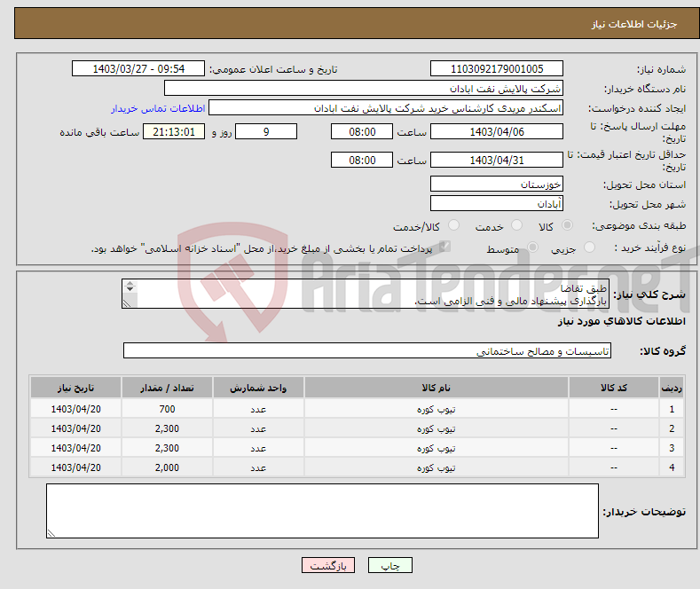Viewport: 700px width, 589px height.
Task: Select the متوسط purchase type radio
Action: coord(532,247)
